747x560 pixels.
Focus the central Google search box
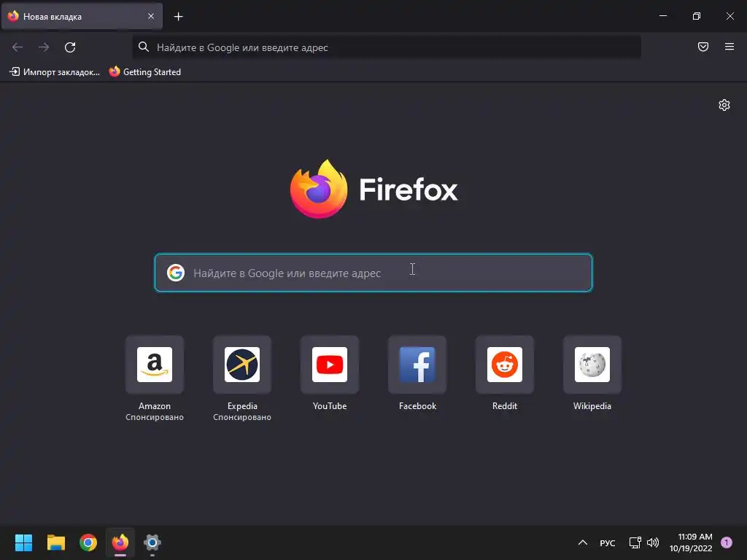[373, 273]
